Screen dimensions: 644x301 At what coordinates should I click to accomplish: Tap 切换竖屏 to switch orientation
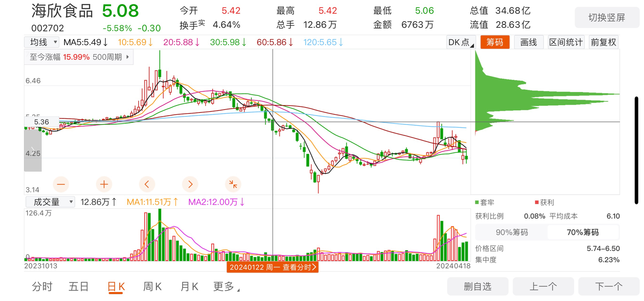[607, 18]
